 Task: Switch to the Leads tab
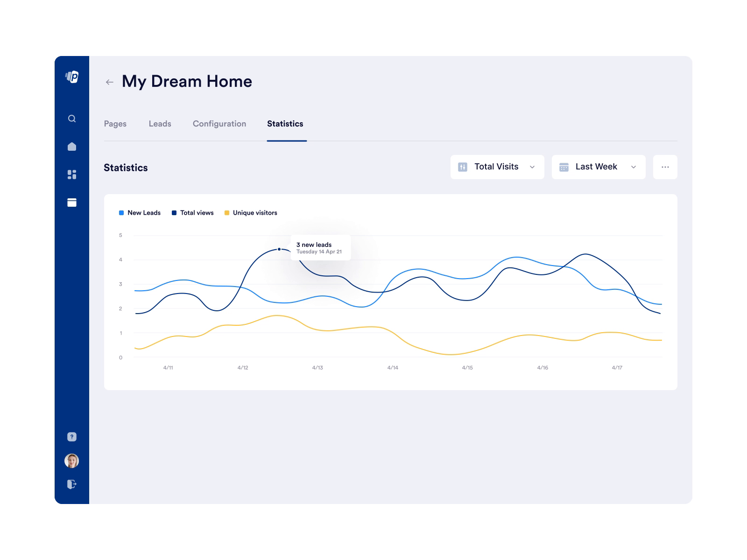160,124
